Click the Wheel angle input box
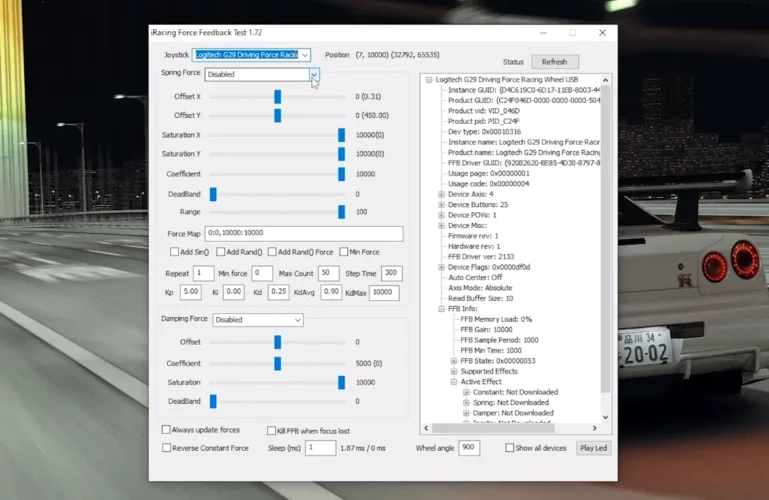 pyautogui.click(x=469, y=448)
